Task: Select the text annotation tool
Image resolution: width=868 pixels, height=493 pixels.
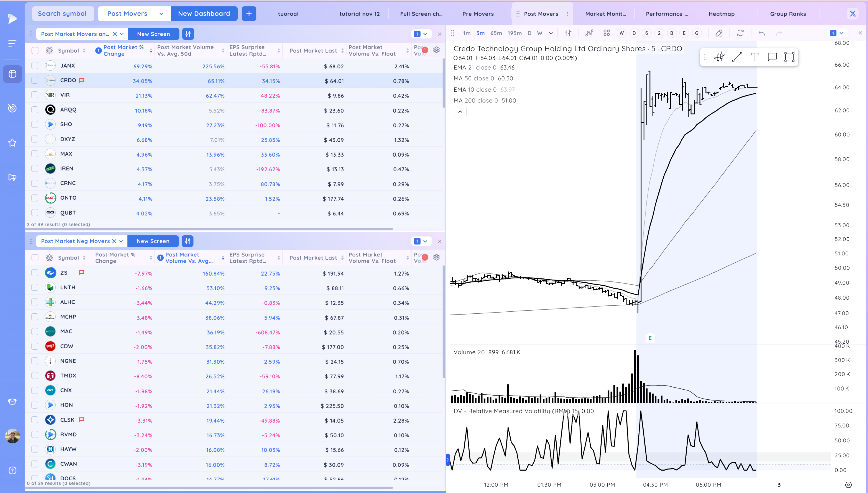Action: pyautogui.click(x=755, y=57)
